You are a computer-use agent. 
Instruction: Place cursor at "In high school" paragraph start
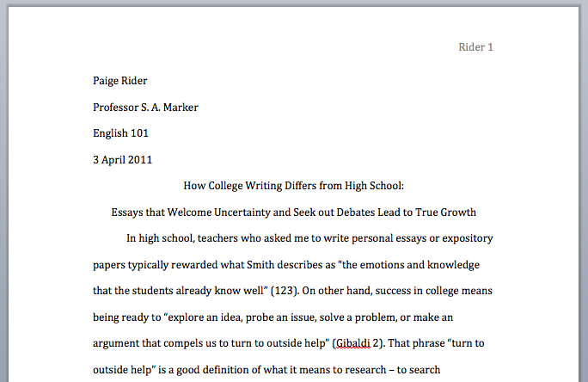point(127,238)
